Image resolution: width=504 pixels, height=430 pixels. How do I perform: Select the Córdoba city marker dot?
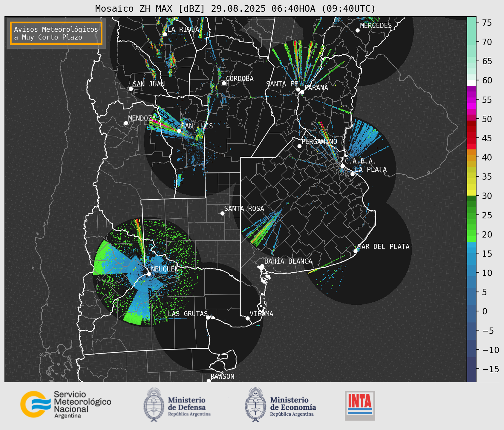(x=224, y=83)
